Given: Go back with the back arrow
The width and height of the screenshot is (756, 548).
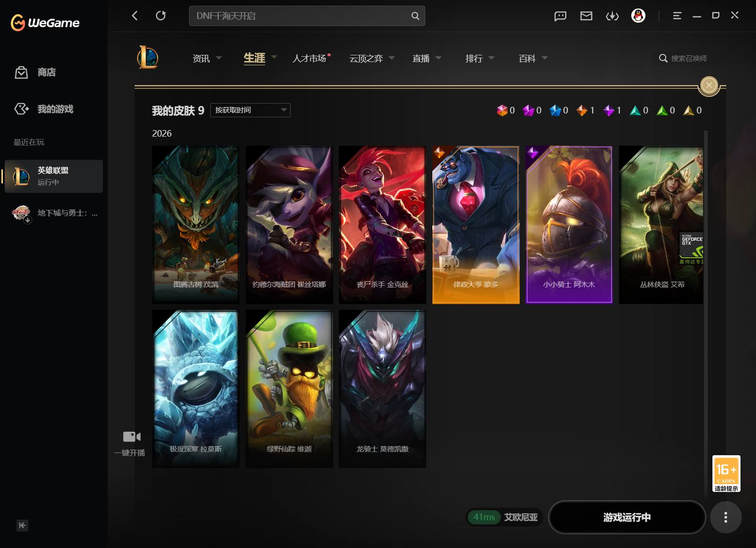Looking at the screenshot, I should (x=135, y=16).
